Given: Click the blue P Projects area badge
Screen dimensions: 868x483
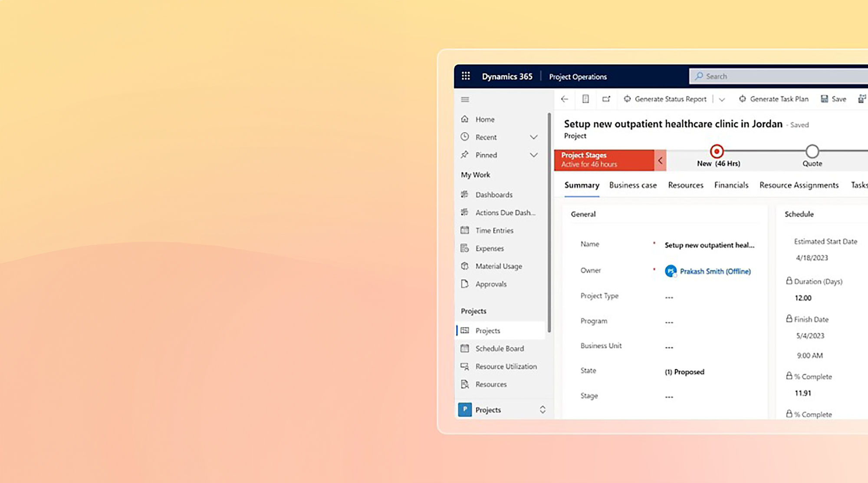Looking at the screenshot, I should click(x=465, y=409).
